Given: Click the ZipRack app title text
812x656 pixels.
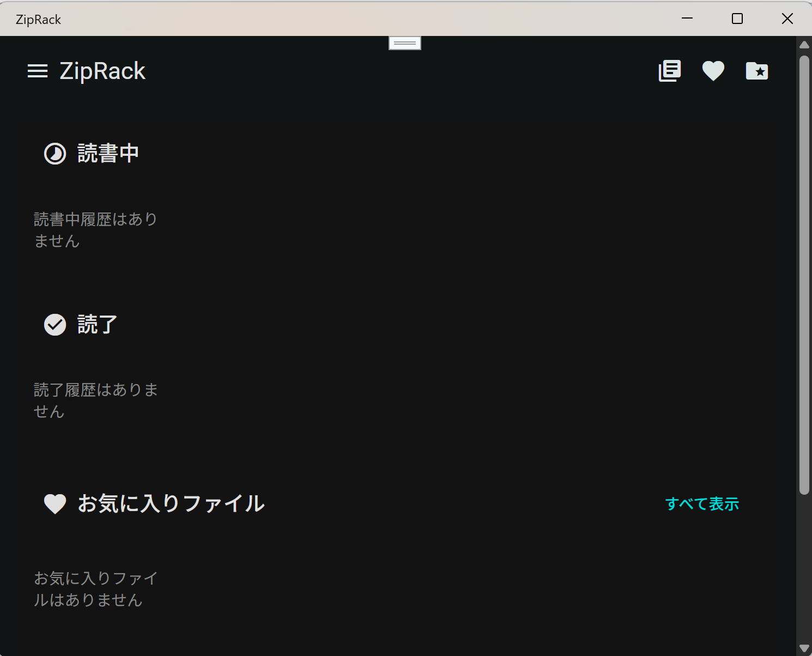Looking at the screenshot, I should pos(102,71).
